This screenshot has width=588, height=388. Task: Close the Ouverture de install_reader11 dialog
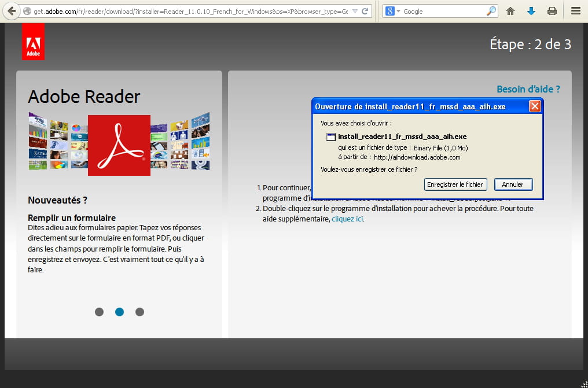point(535,106)
